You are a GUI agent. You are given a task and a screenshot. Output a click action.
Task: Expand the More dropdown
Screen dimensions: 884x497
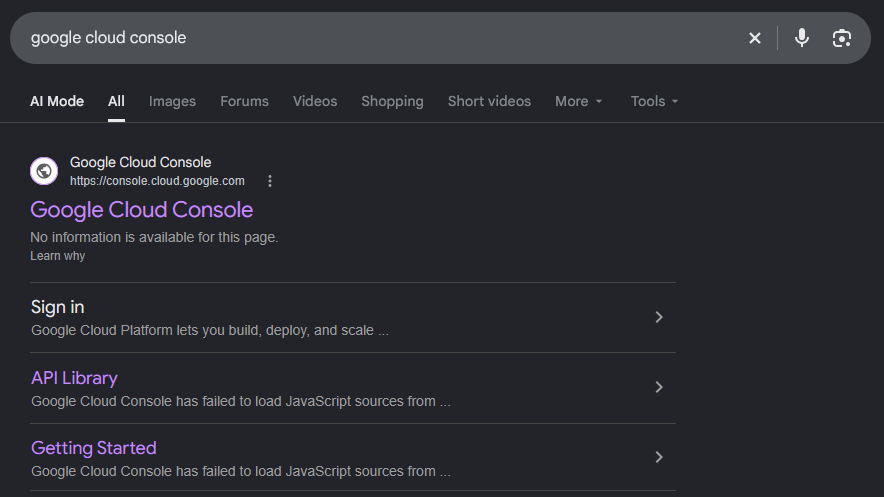(579, 101)
